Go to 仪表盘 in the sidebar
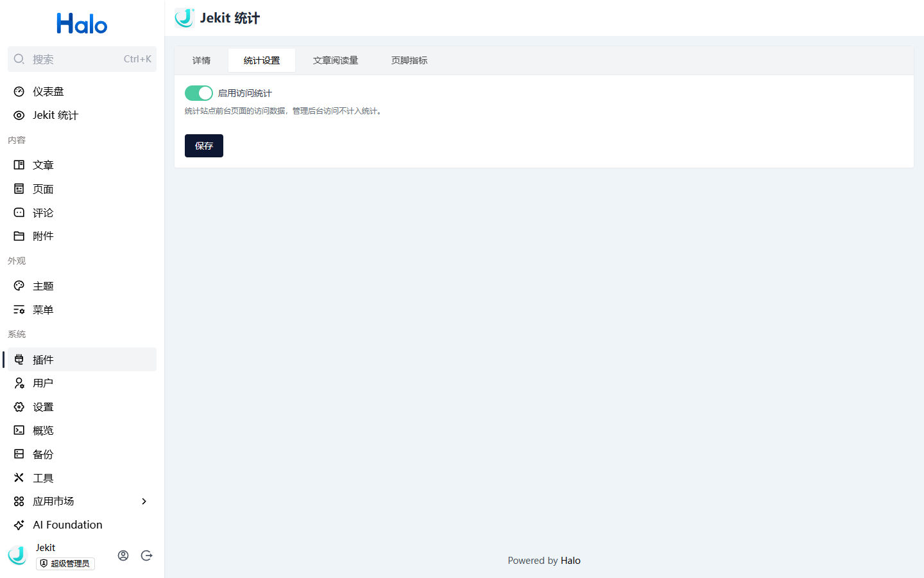This screenshot has width=924, height=578. tap(82, 92)
